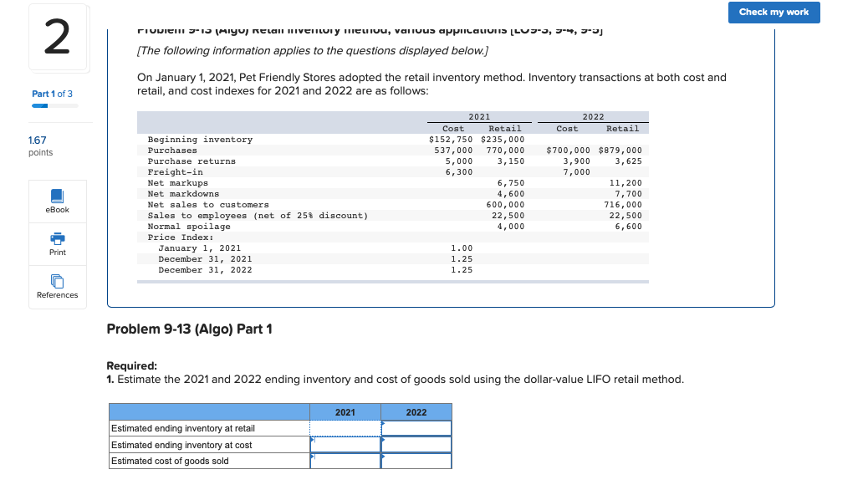Screen dimensions: 868x490
Task: Click the 11,200 net markups value
Action: pos(625,183)
